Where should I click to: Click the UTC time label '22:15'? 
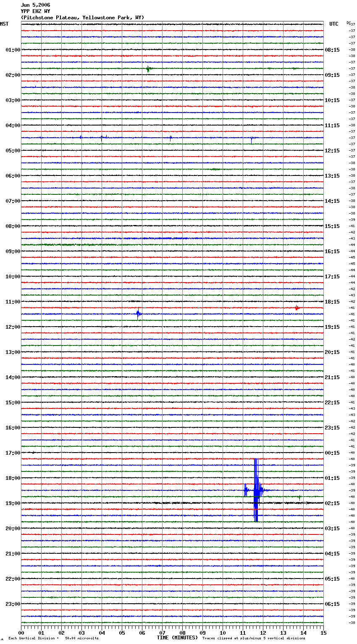(x=332, y=403)
